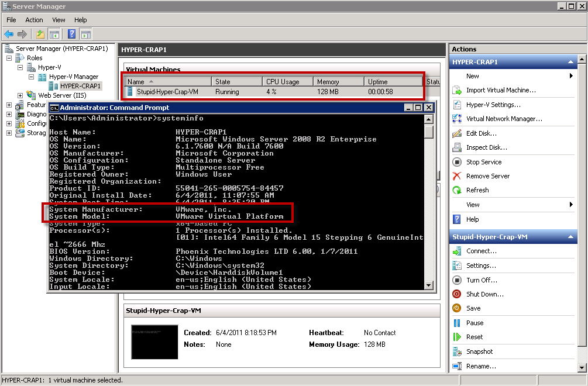Click the VM preview thumbnail
This screenshot has height=386, width=588.
click(154, 342)
